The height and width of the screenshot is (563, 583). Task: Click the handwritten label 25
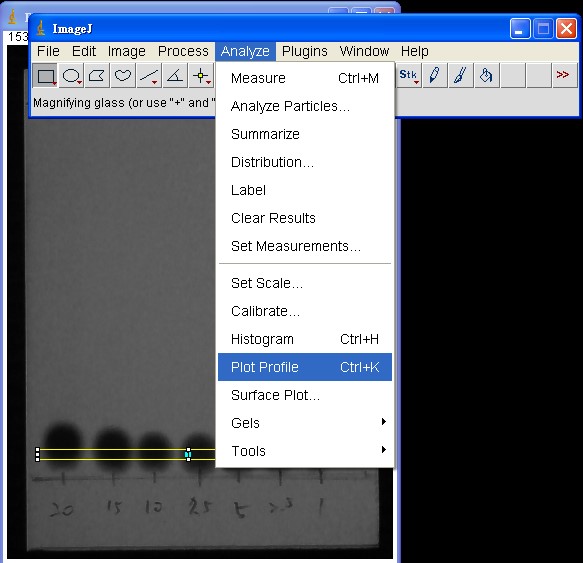click(x=200, y=506)
